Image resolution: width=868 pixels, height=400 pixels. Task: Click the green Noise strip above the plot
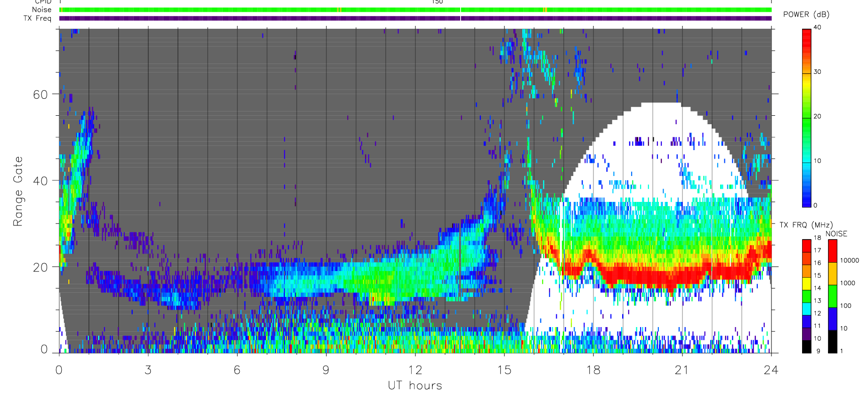[x=415, y=10]
